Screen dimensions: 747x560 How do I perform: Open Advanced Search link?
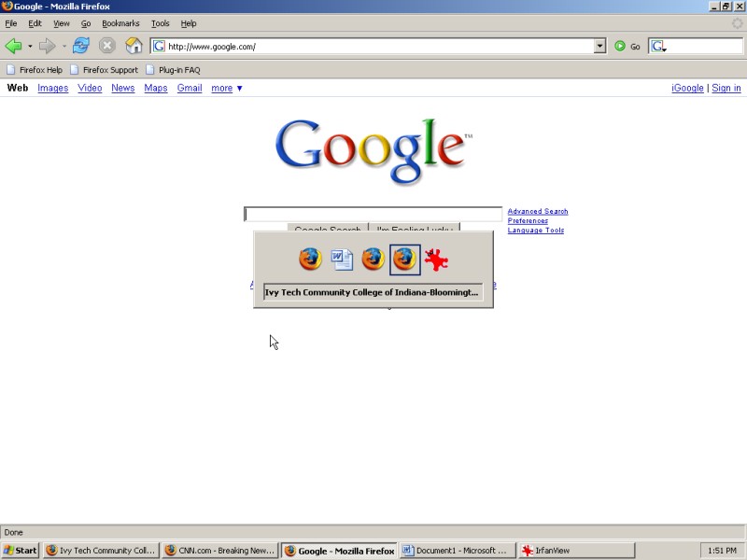click(x=538, y=212)
